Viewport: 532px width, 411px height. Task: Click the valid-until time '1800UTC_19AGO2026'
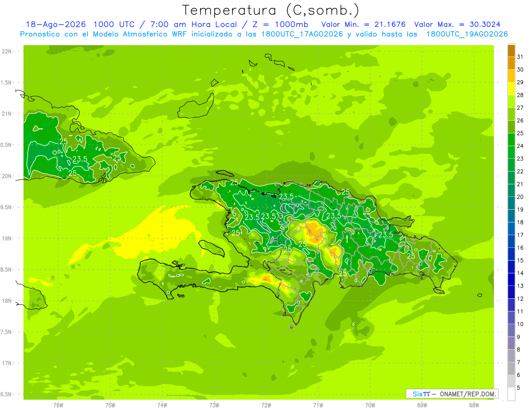click(467, 34)
